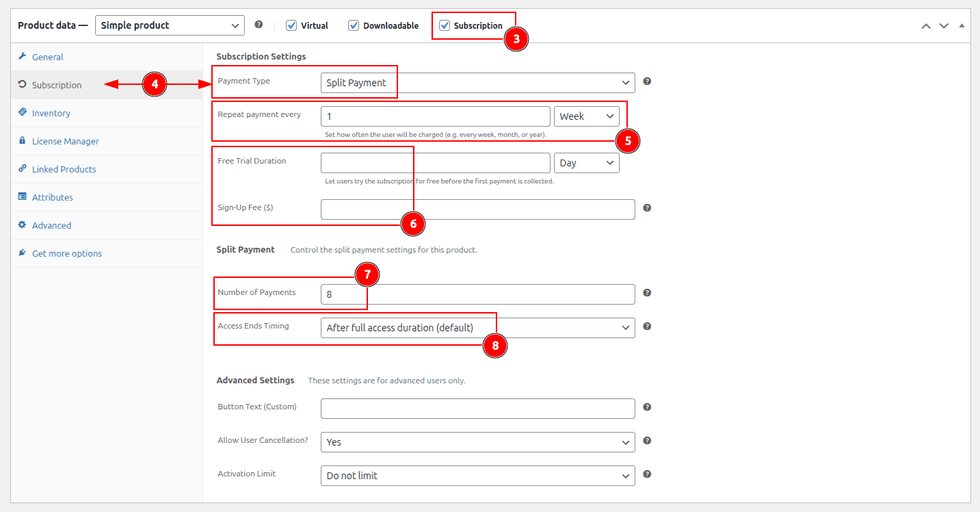Click the move panel up arrow icon

(x=926, y=26)
